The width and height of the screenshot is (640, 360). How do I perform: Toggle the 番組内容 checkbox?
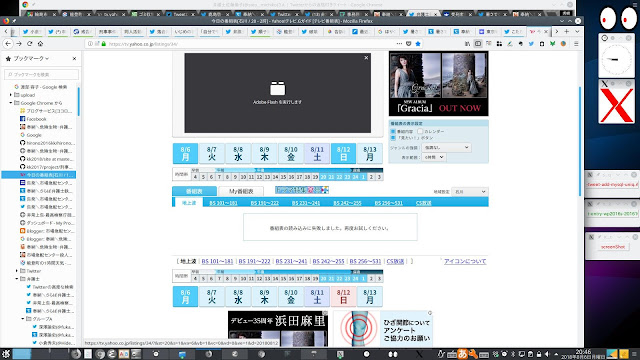click(x=393, y=131)
